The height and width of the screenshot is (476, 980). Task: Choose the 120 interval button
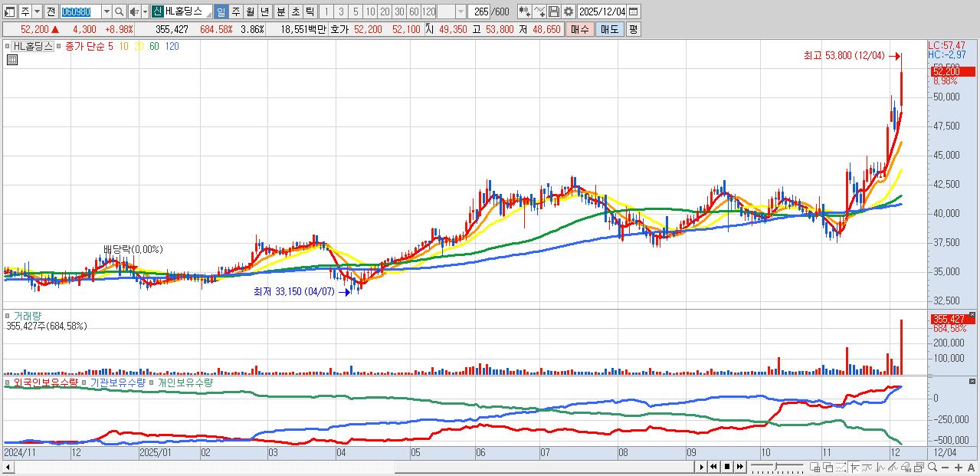point(429,11)
